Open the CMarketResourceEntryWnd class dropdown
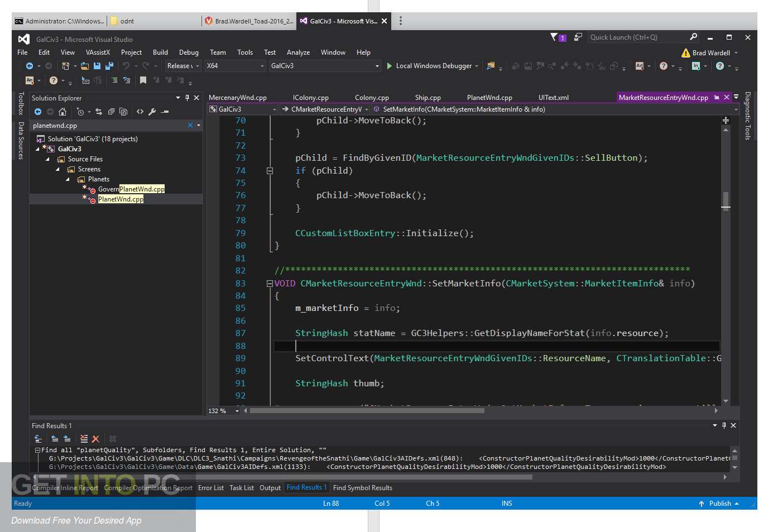The image size is (778, 532). (x=325, y=109)
